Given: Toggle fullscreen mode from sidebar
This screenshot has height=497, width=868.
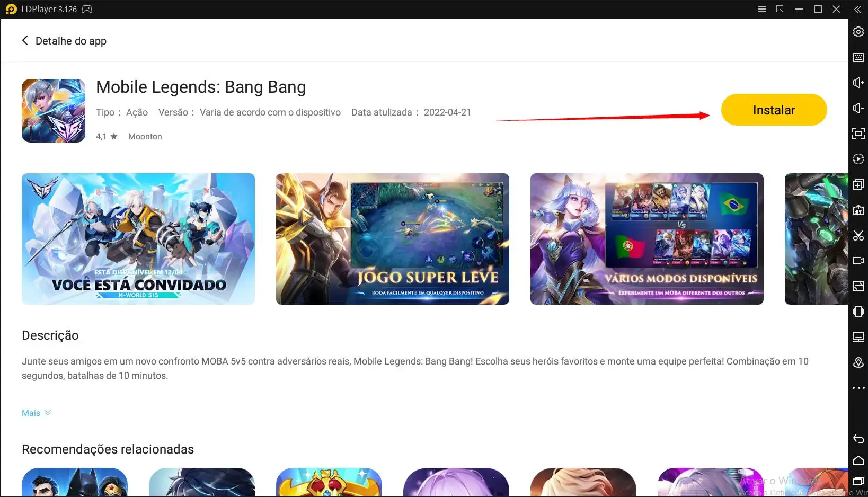Looking at the screenshot, I should [x=858, y=134].
